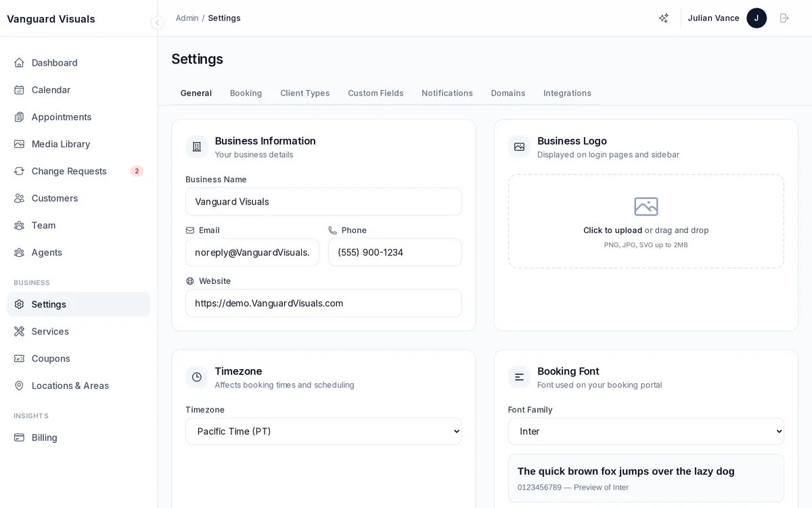The width and height of the screenshot is (812, 508).
Task: Open Locations & Areas in sidebar
Action: pos(70,385)
